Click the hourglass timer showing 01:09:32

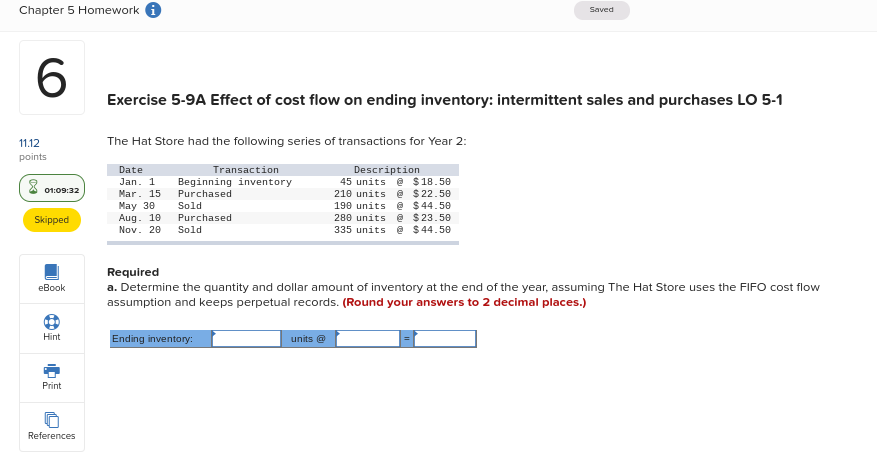52,188
